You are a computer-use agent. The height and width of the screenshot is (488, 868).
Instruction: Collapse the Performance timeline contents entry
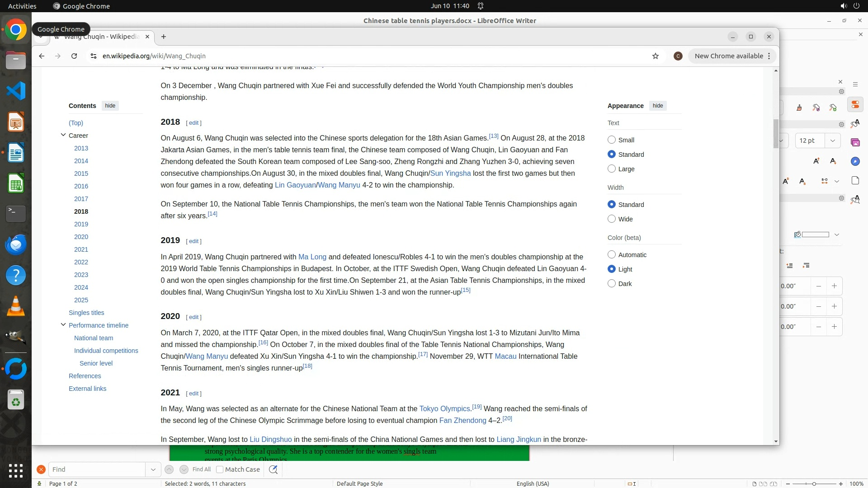[63, 325]
